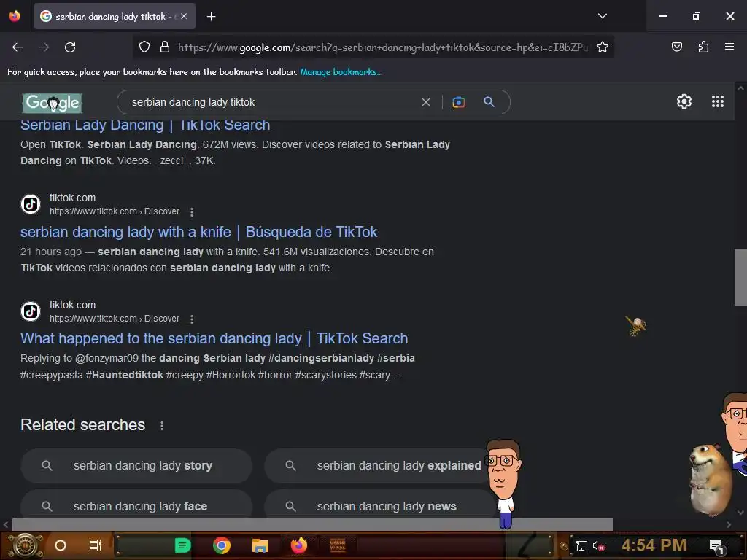Viewport: 747px width, 560px height.
Task: Open the steampunk Start button
Action: tap(26, 545)
